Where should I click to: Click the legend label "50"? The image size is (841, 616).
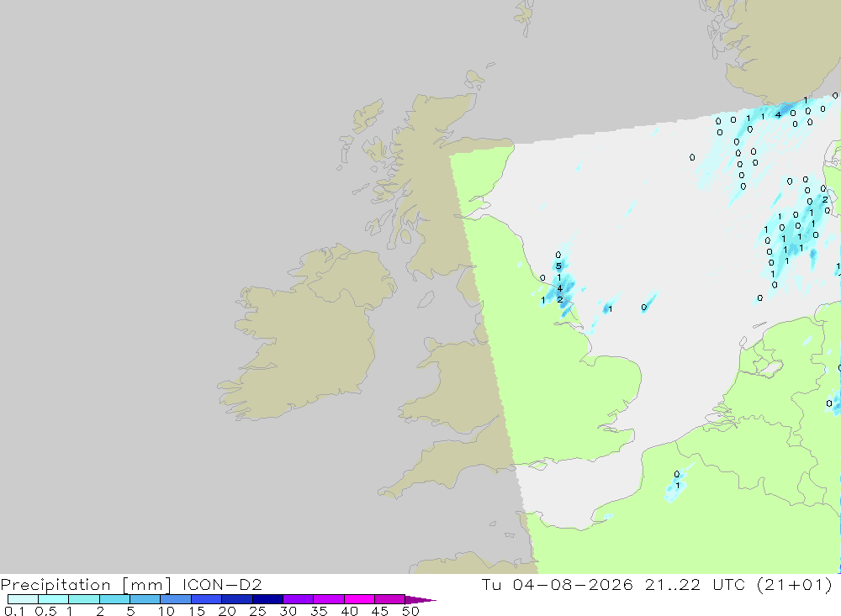(410, 611)
